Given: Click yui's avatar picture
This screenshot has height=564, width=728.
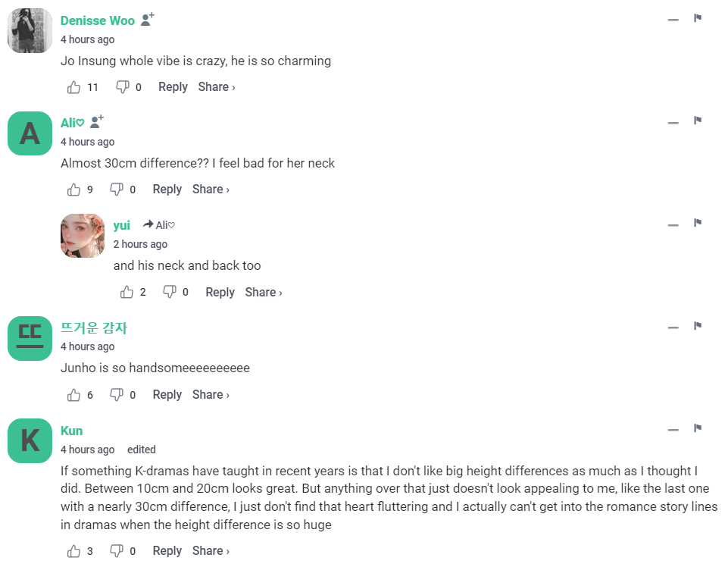Looking at the screenshot, I should (83, 236).
